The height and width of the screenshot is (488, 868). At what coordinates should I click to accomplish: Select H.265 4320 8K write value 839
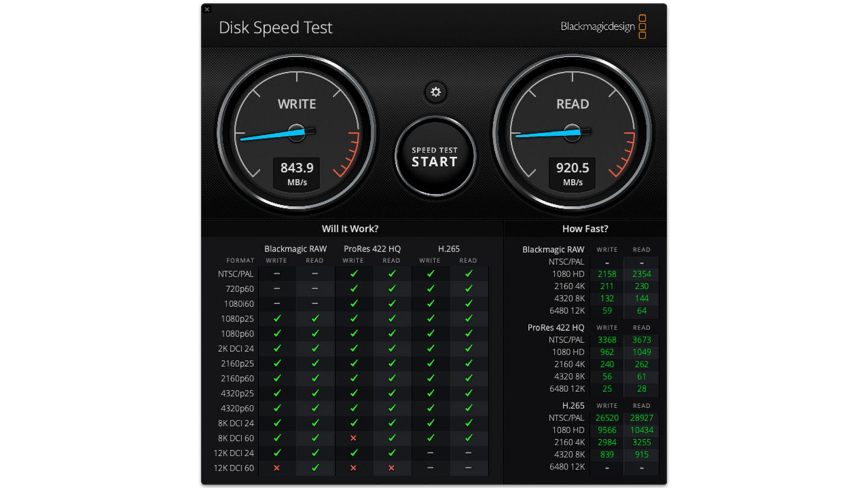pos(607,455)
